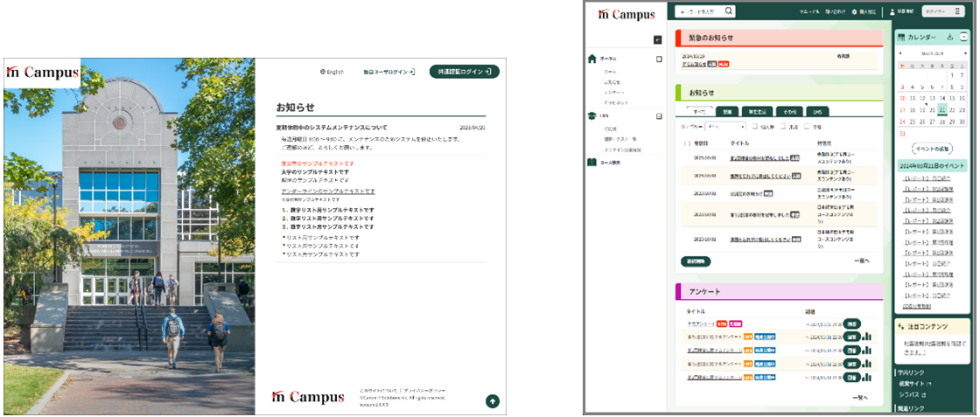Collapse the カレンダー panel with minus button
This screenshot has height=417, width=980.
[963, 37]
